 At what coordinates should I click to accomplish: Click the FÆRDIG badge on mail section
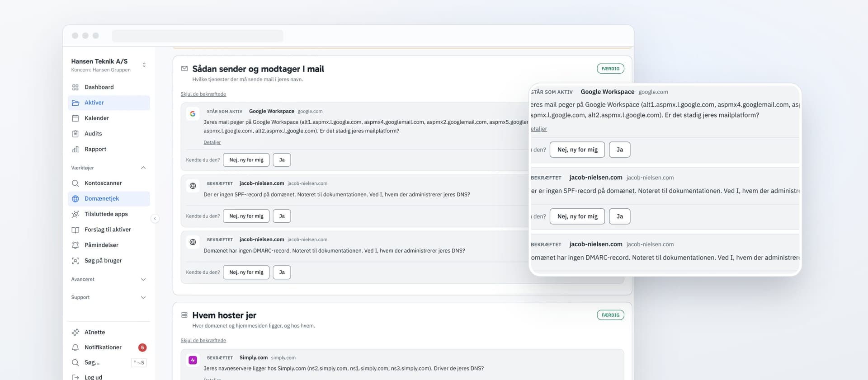(x=610, y=69)
